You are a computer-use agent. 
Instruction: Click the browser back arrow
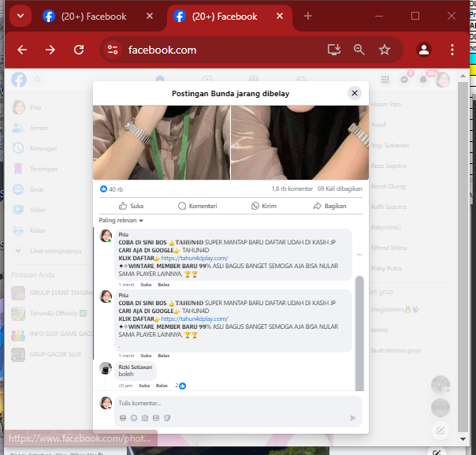pyautogui.click(x=22, y=50)
